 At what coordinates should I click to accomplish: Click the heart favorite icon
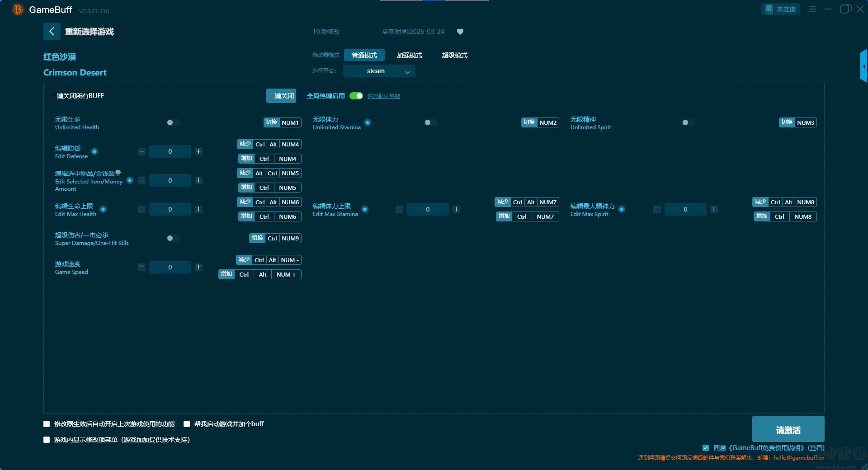(x=460, y=32)
